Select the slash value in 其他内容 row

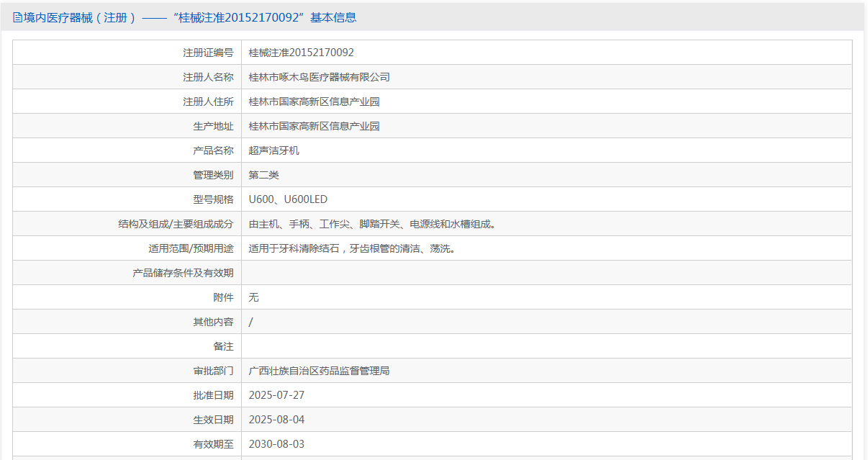(250, 322)
